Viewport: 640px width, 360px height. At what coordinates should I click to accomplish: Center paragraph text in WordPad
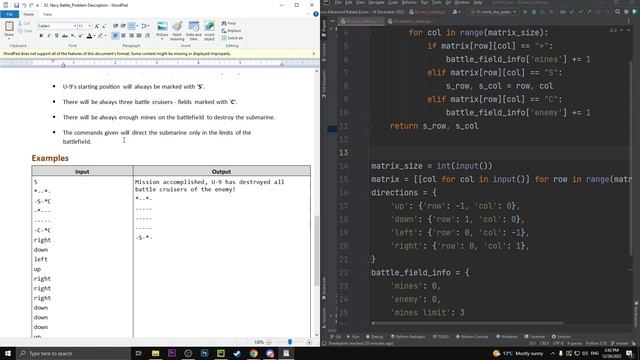(x=123, y=36)
